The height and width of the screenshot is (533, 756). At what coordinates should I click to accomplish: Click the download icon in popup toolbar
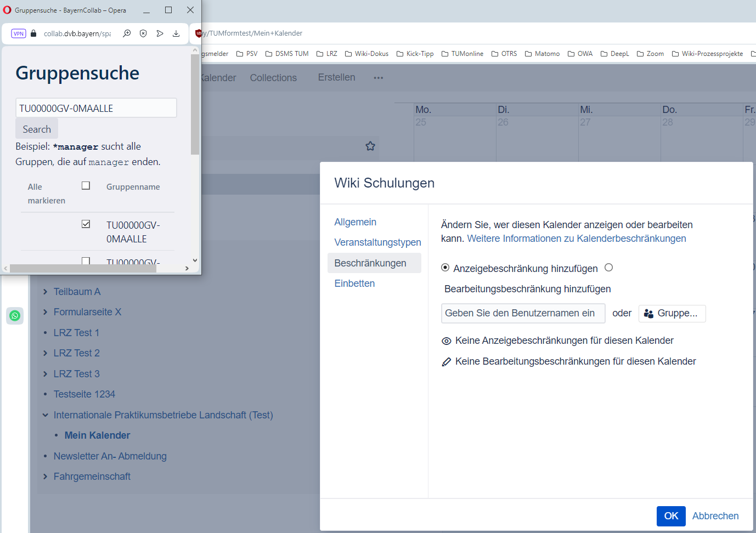coord(176,33)
